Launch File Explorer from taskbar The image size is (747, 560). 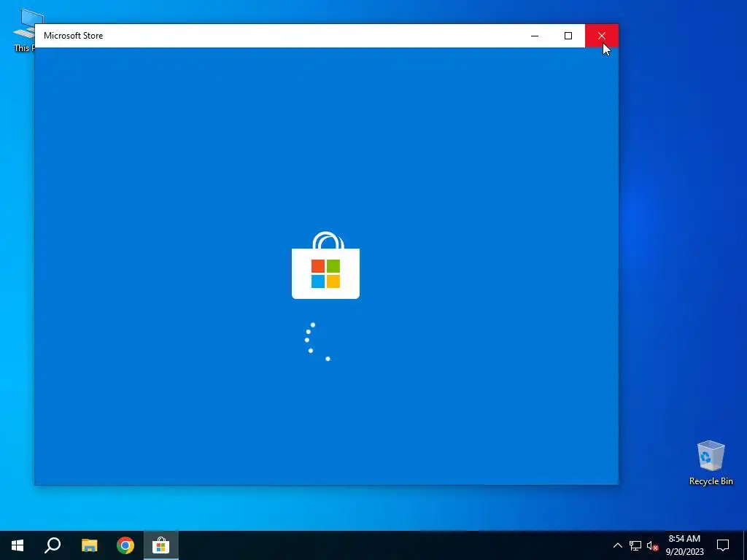tap(89, 545)
